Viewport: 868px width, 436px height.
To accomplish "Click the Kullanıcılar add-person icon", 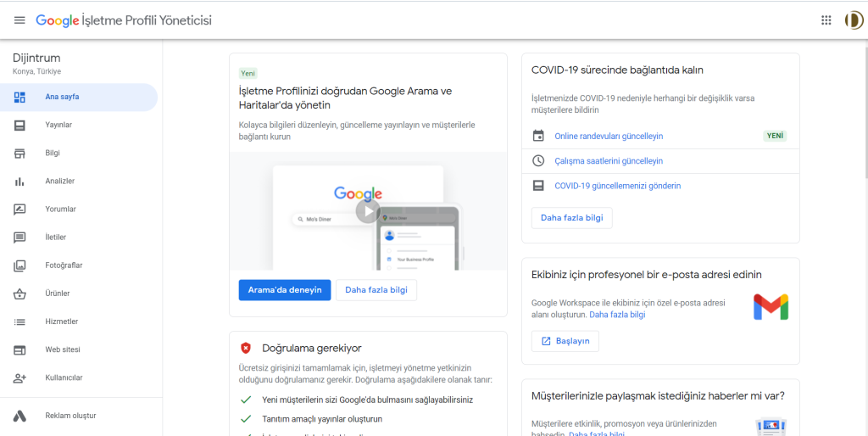I will tap(19, 378).
